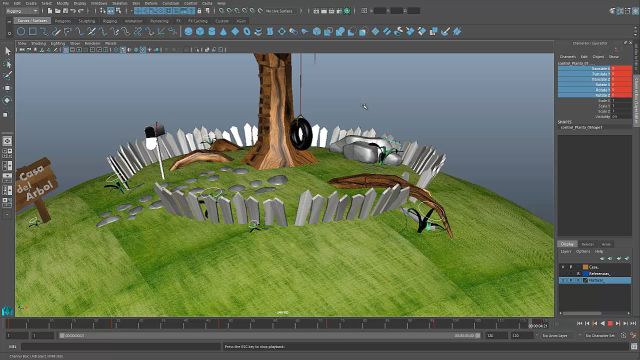Create a NURBS sphere from shelf
This screenshot has height=360, width=640.
pos(188,31)
